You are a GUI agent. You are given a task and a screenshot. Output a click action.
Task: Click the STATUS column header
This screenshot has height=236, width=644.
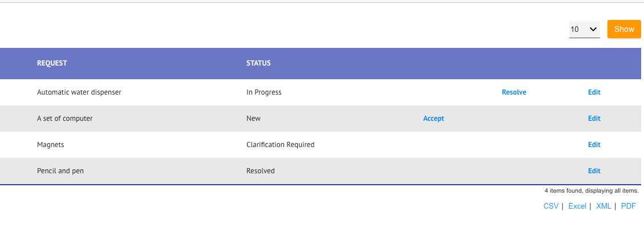pyautogui.click(x=258, y=63)
